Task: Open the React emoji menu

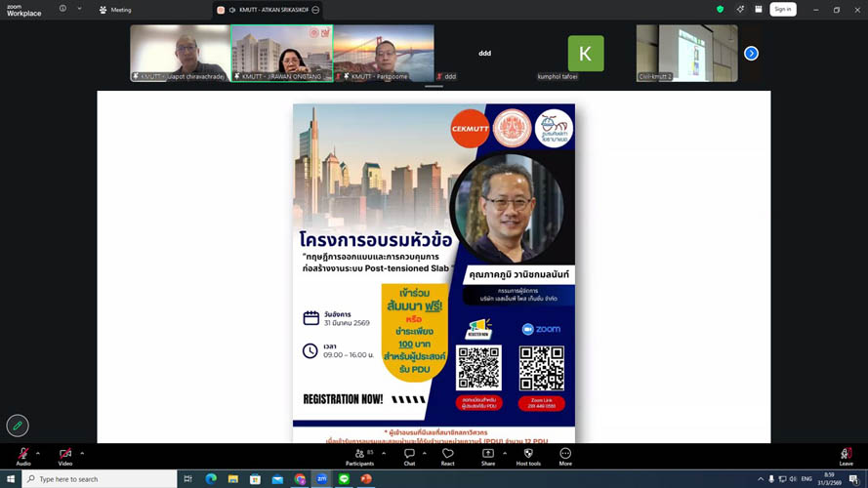Action: click(x=448, y=457)
